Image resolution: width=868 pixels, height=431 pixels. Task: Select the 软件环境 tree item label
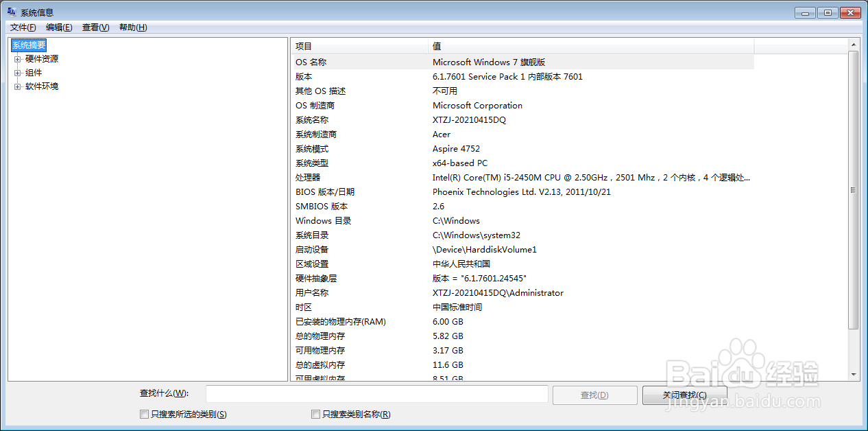pos(42,86)
